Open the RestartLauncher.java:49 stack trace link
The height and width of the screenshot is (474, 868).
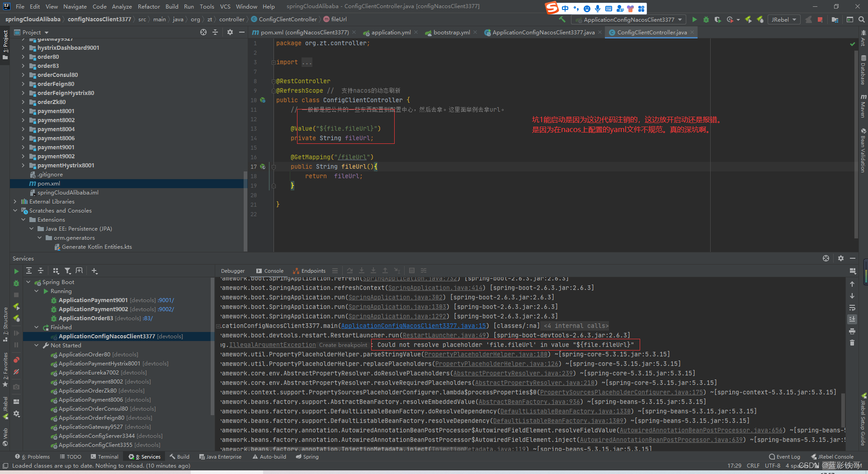[x=444, y=335]
